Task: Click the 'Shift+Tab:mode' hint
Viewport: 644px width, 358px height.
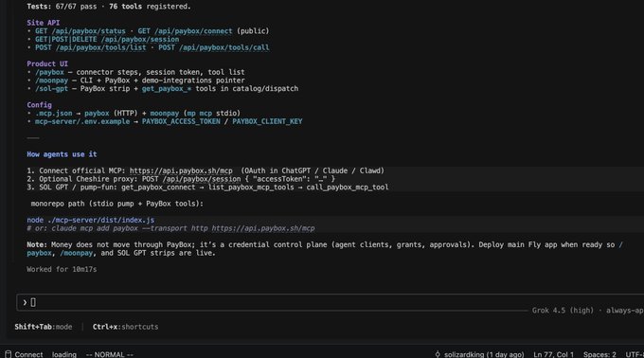Action: 44,327
